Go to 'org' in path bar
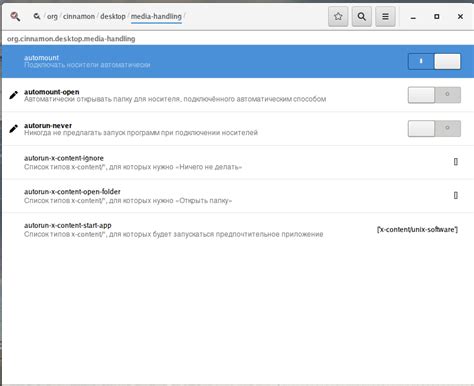This screenshot has height=386, width=474. [52, 16]
